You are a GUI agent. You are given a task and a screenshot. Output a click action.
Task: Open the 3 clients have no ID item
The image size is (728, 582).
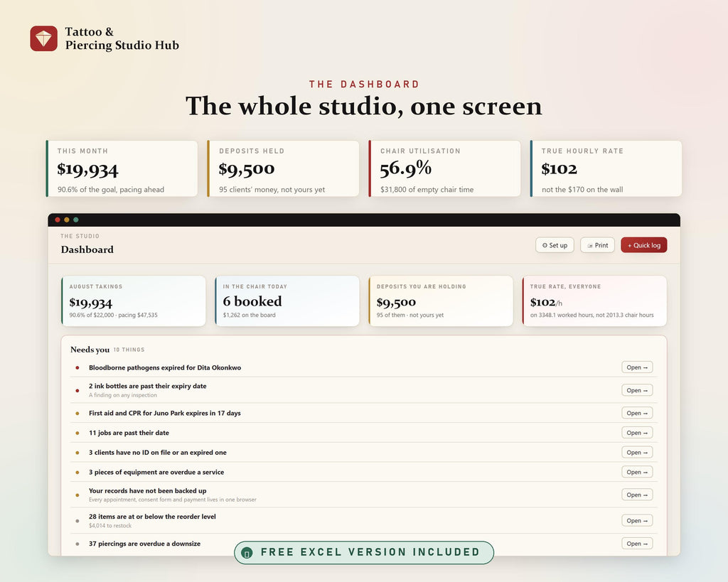(637, 453)
